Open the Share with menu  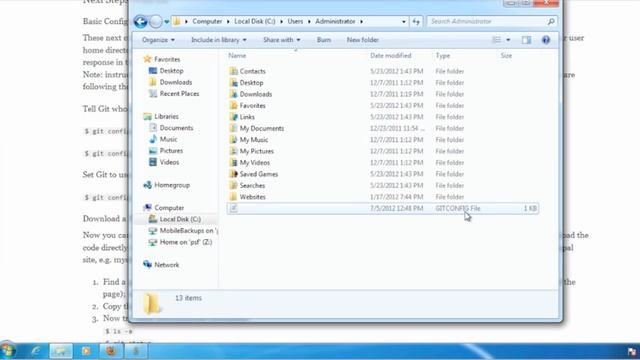282,40
